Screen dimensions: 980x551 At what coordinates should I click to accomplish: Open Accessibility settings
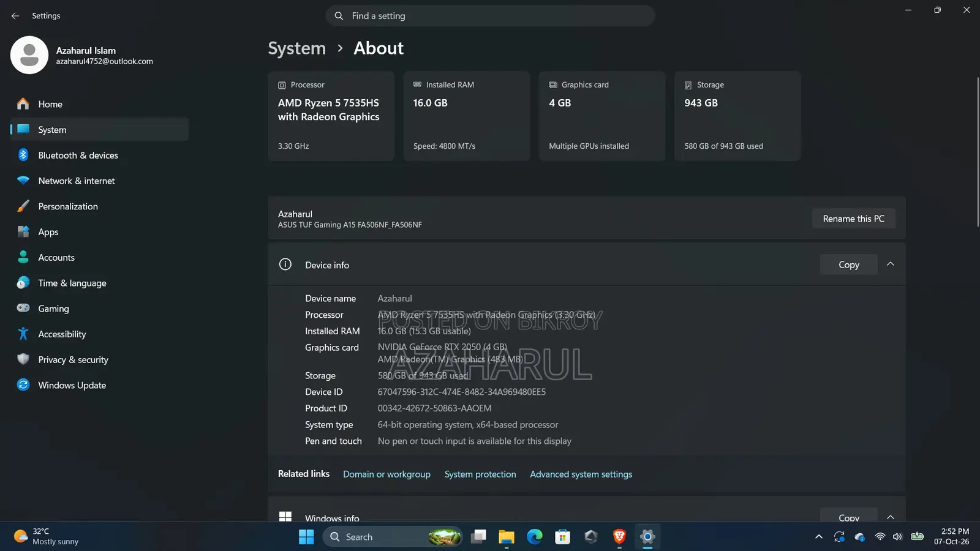click(99, 334)
